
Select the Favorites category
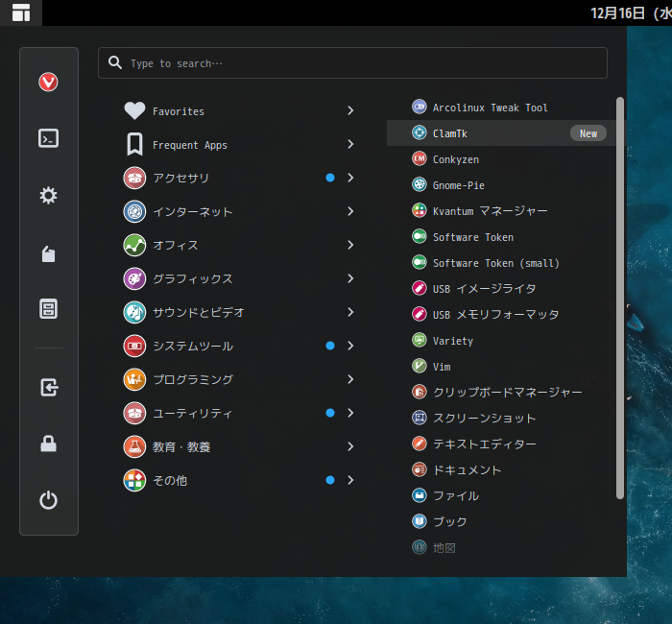(x=239, y=110)
